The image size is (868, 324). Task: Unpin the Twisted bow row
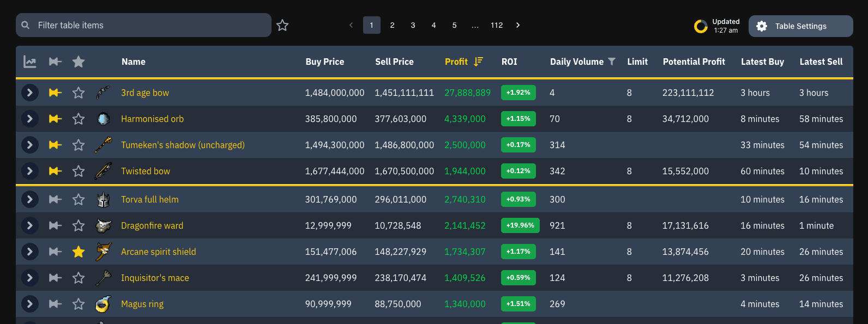55,171
